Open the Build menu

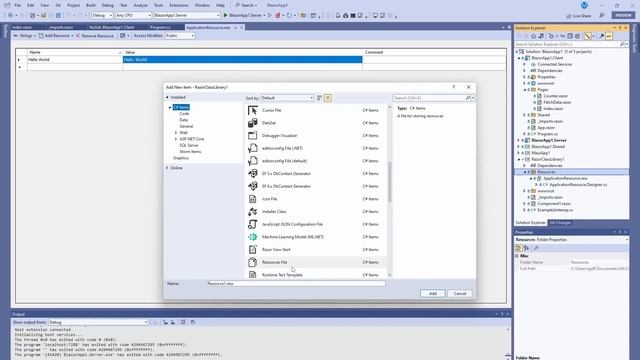91,5
